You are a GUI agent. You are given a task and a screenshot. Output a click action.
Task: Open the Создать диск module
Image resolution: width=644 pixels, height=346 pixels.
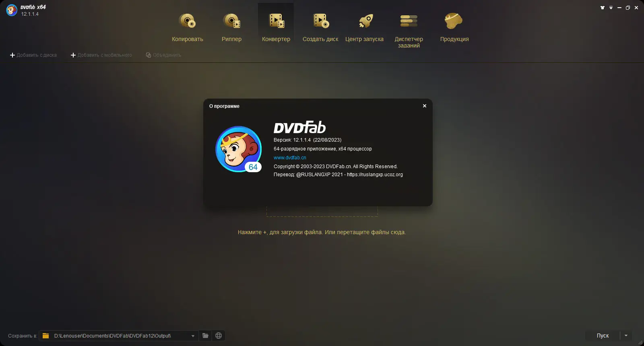point(320,27)
